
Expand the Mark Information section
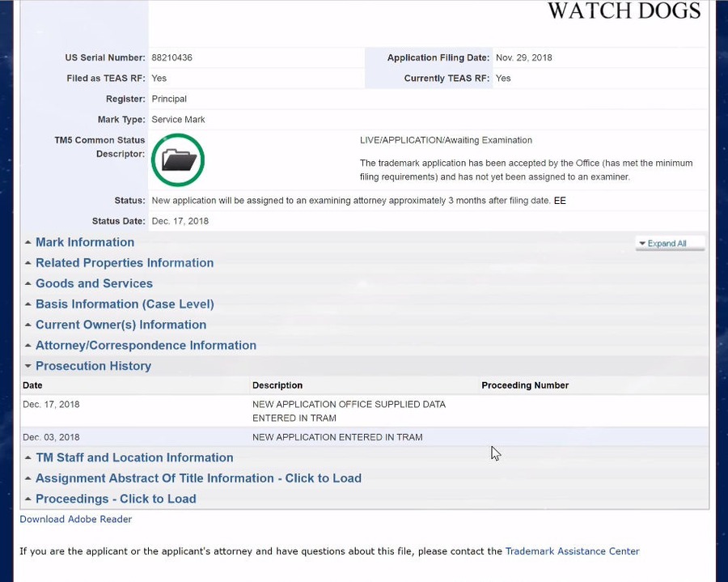(84, 242)
